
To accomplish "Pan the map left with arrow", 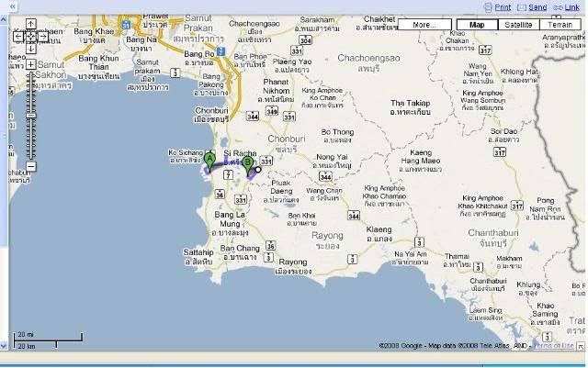I will 18,37.
